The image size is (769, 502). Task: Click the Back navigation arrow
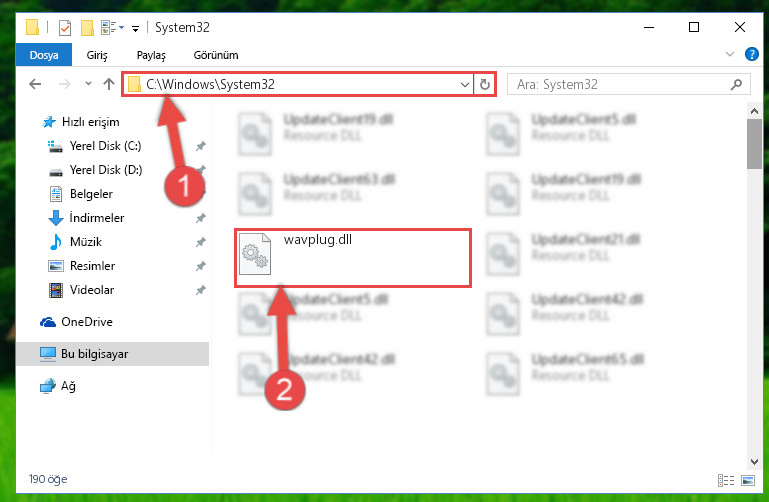35,84
